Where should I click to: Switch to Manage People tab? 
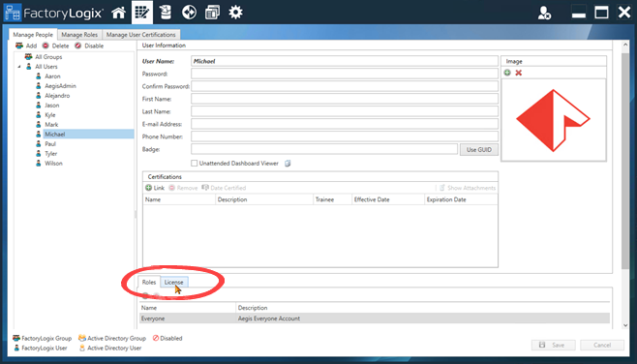coord(33,35)
